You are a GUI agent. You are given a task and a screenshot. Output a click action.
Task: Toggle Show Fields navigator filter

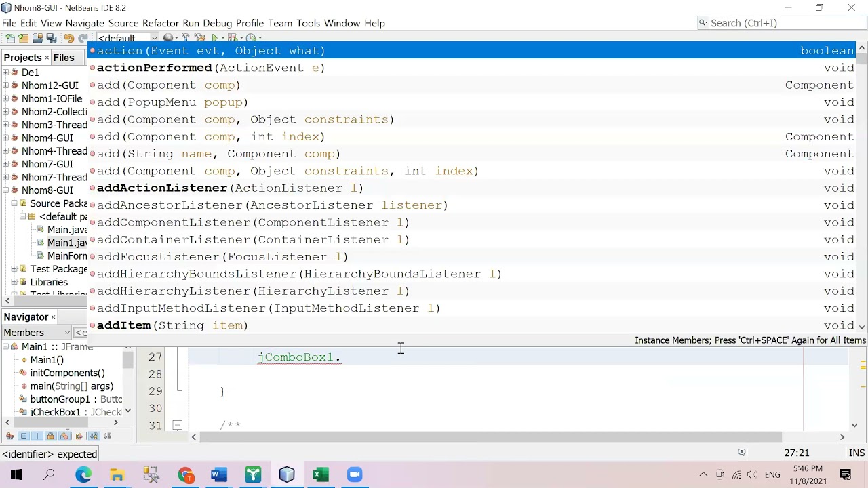[x=24, y=436]
